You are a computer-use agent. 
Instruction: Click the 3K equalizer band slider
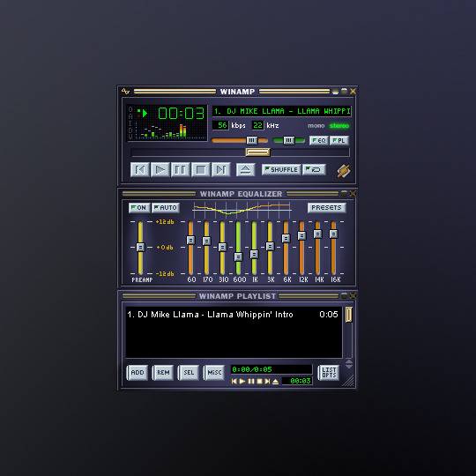(271, 246)
